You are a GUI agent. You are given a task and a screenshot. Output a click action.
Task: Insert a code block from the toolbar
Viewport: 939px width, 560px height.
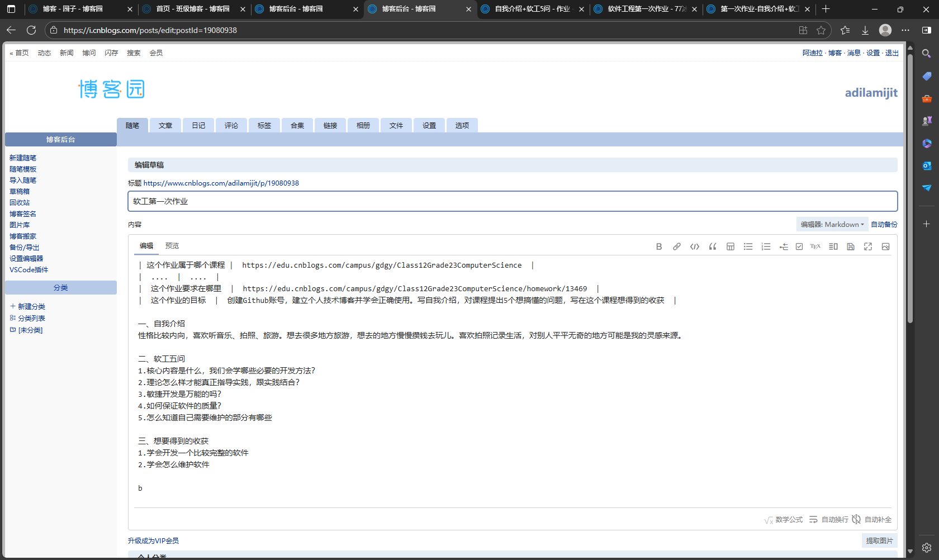coord(695,246)
